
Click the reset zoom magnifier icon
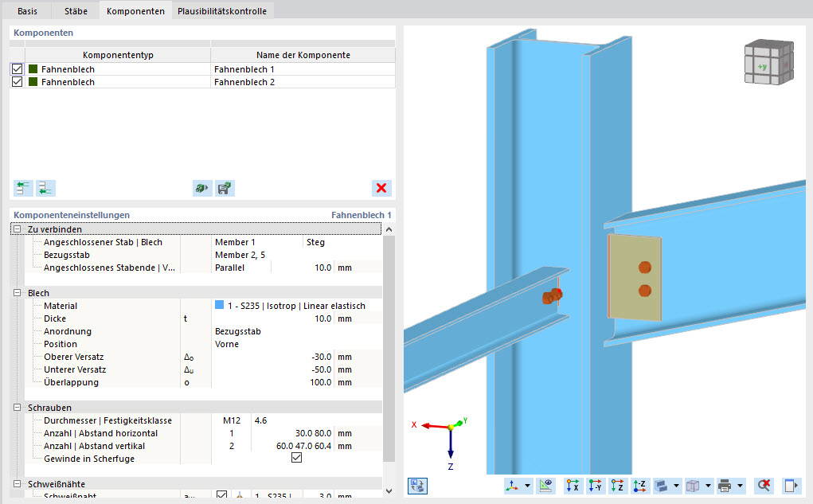(764, 486)
